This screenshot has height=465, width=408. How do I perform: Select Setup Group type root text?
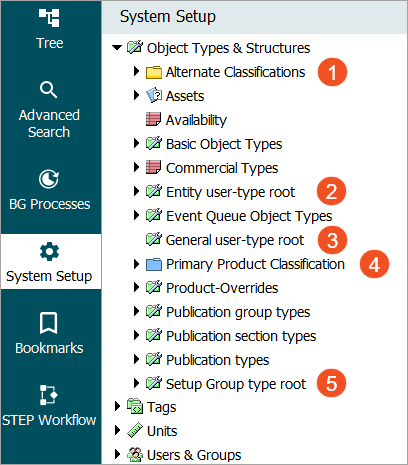[236, 384]
